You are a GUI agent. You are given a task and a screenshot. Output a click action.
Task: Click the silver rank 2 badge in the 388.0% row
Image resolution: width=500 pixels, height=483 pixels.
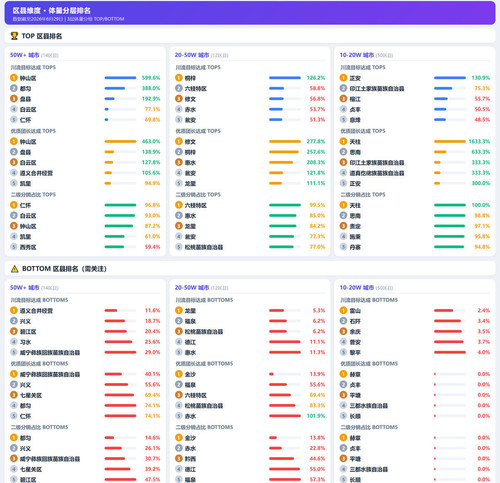14,88
